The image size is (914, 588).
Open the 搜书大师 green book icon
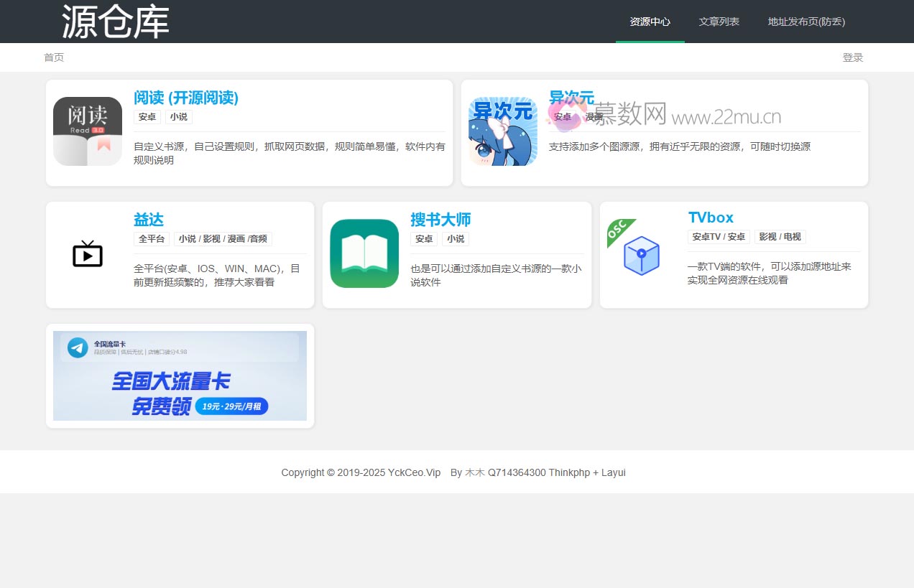coord(364,253)
